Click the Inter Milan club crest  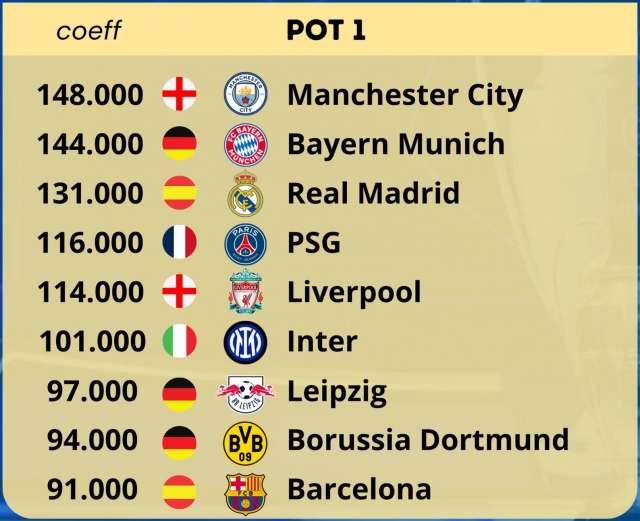245,342
